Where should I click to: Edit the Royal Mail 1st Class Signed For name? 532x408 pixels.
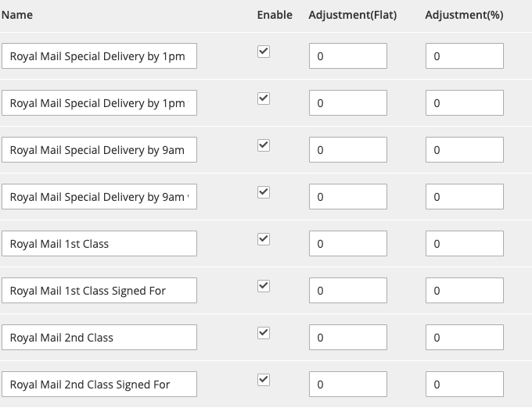tap(99, 291)
